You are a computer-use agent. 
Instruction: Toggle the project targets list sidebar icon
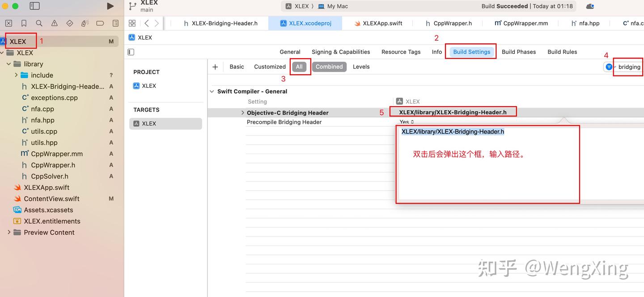131,52
